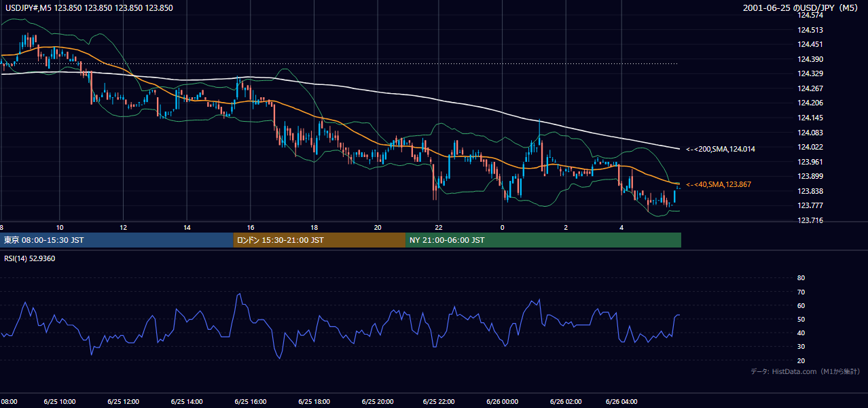Click price level 124.206 on the axis
The image size is (868, 408).
810,103
